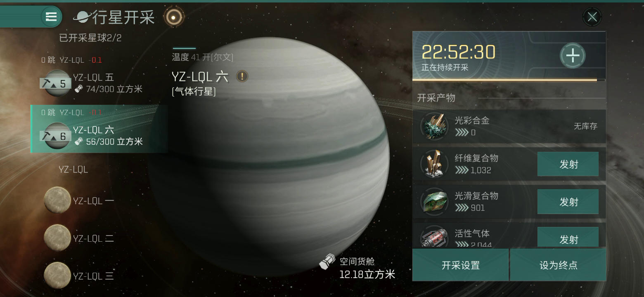Launch 活性气体 with 发射 button
This screenshot has height=297, width=644.
point(568,237)
